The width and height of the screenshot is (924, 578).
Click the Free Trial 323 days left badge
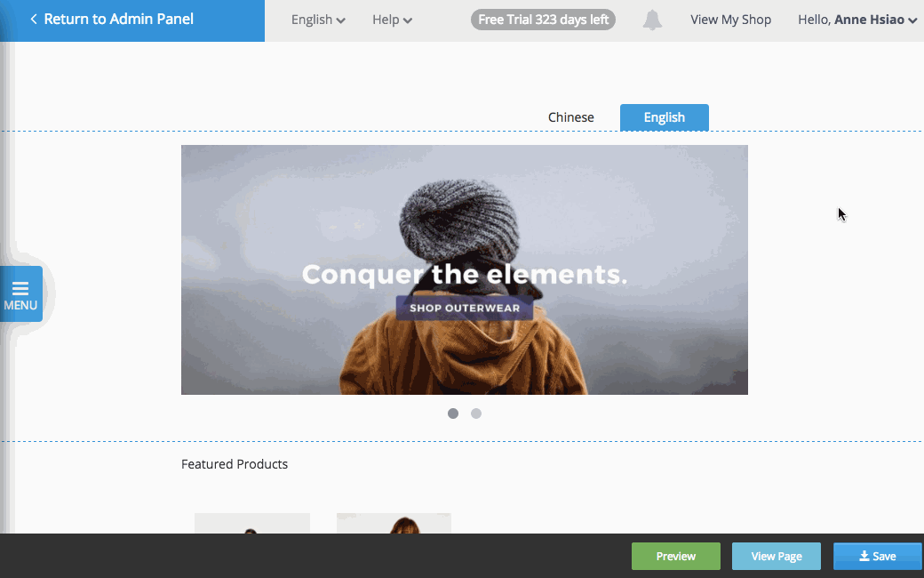tap(543, 20)
